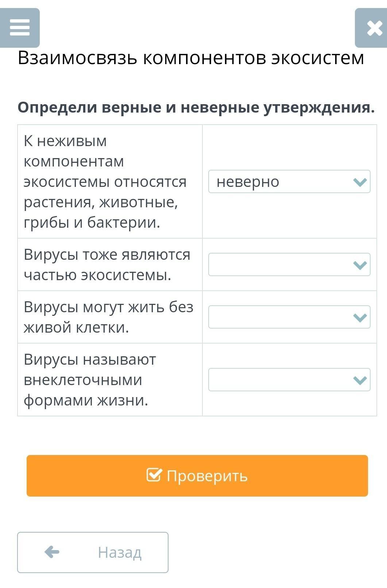Click the statement "Вирусы могут жить без живой клетки"
387x588 pixels.
coord(108,317)
